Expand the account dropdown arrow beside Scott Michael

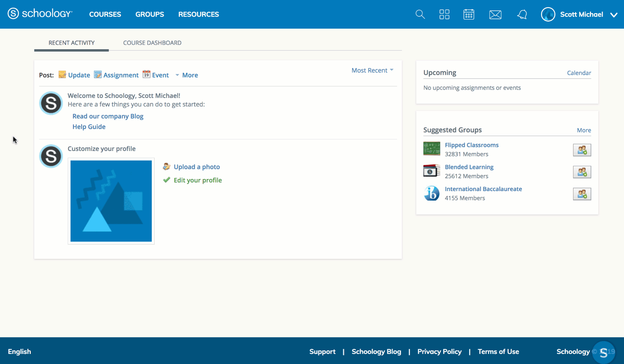click(x=614, y=15)
